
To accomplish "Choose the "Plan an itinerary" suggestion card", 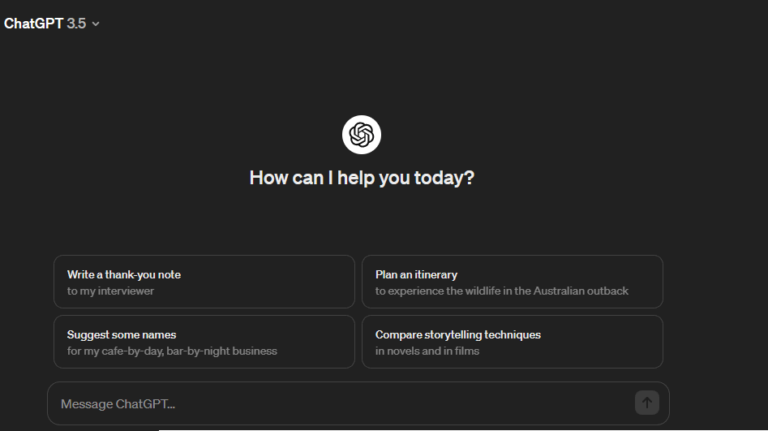I will tap(416, 274).
